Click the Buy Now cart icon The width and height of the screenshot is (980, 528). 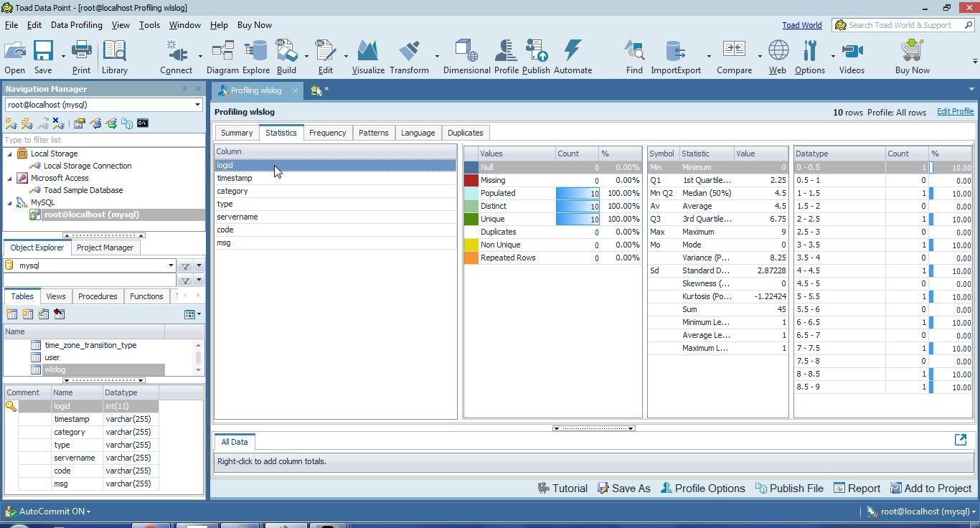(912, 57)
